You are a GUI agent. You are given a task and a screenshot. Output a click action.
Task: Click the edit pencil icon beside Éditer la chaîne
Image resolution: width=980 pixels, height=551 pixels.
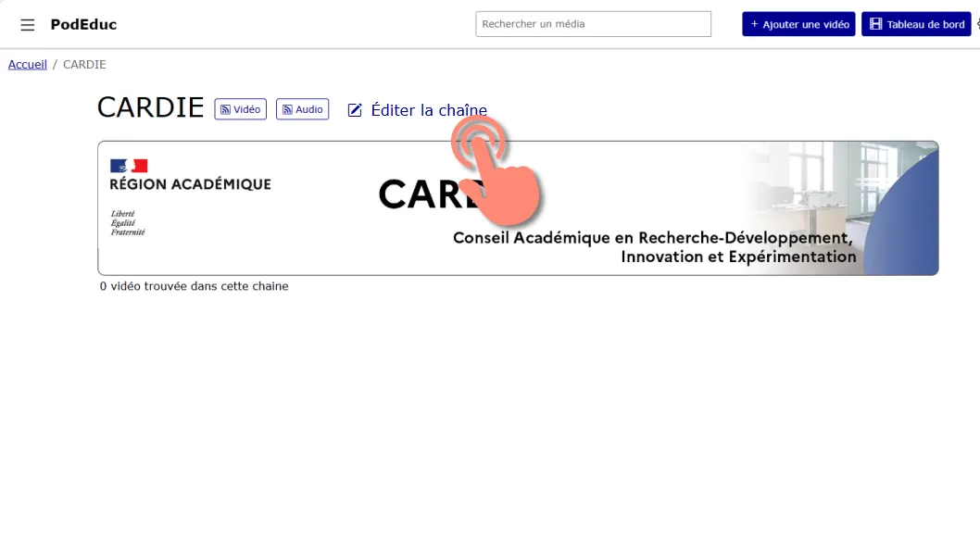(x=355, y=110)
